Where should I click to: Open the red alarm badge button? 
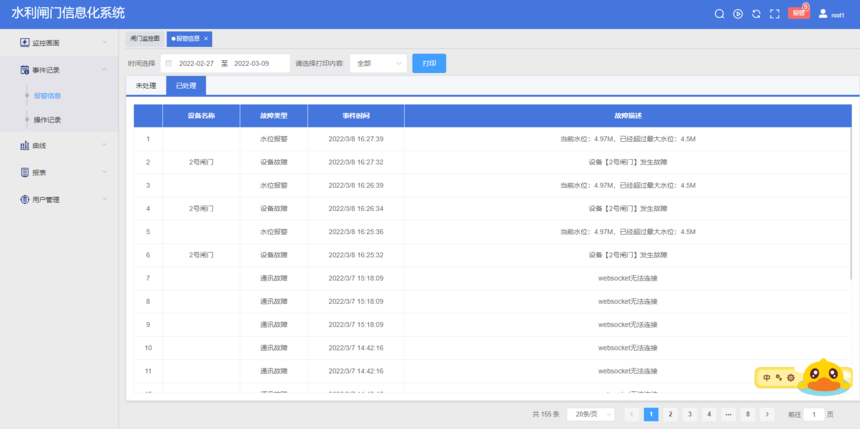pos(799,13)
